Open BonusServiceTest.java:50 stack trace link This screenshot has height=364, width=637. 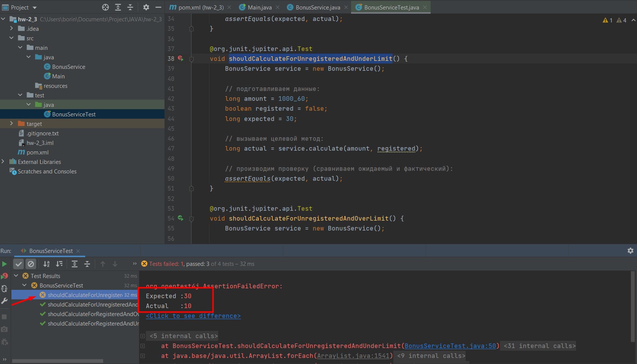pos(450,346)
